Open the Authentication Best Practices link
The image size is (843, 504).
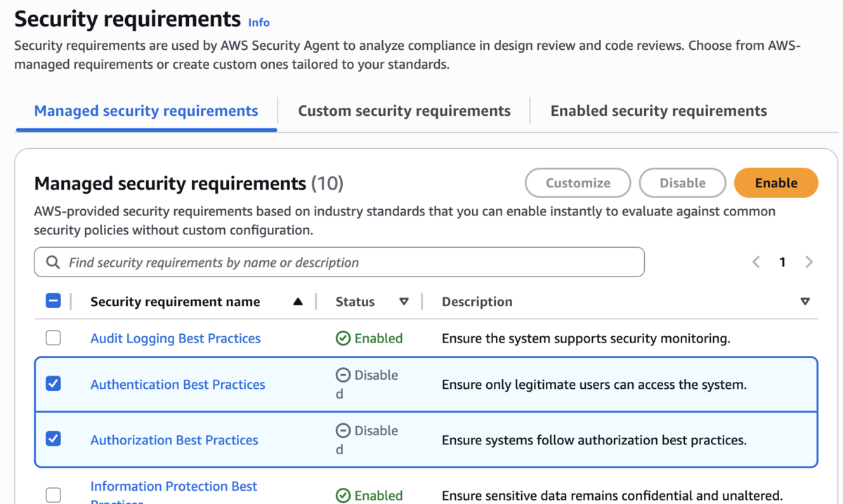point(178,385)
